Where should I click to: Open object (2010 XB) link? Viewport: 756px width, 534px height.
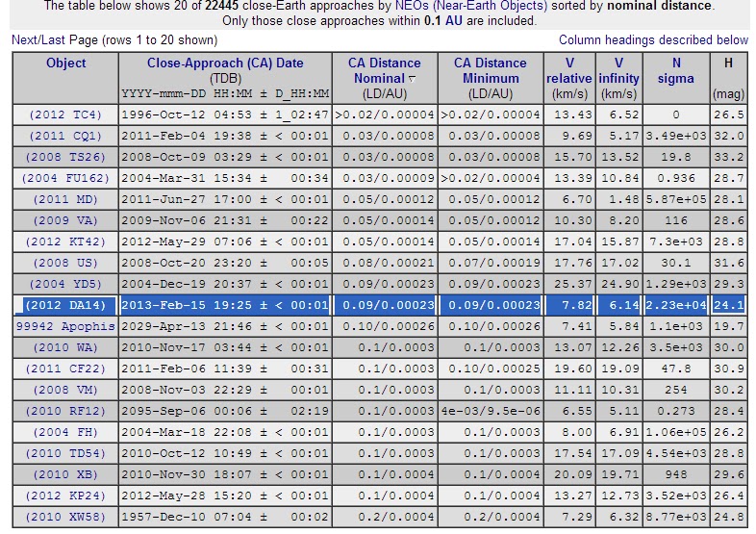65,474
